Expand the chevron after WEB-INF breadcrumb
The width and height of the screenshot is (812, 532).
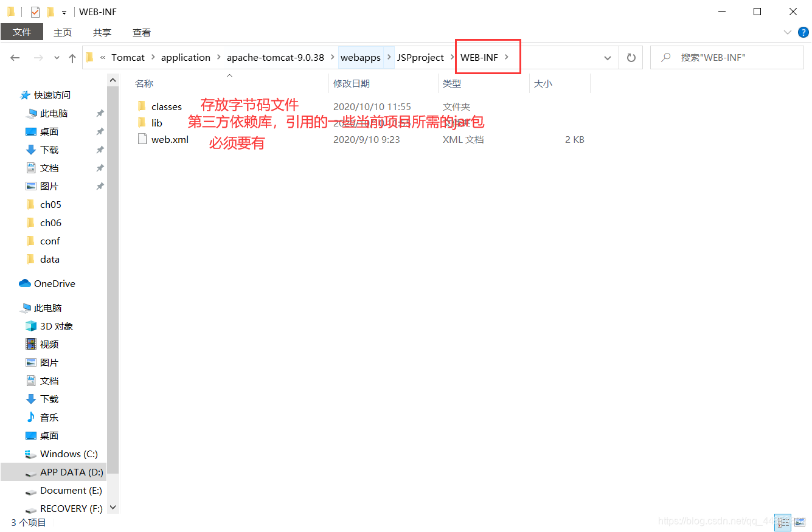[507, 58]
